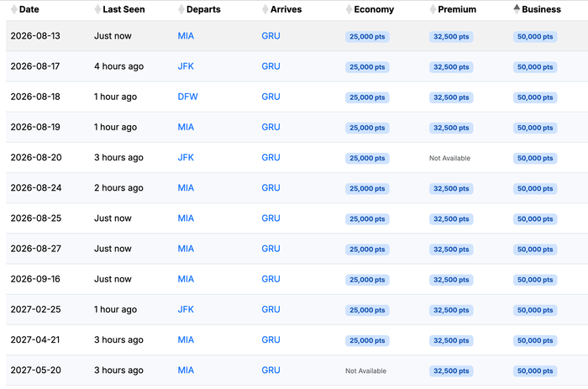Select 32,500 pts premium badge for 2026-08-18
Viewport: 588px width, 389px height.
pos(451,97)
